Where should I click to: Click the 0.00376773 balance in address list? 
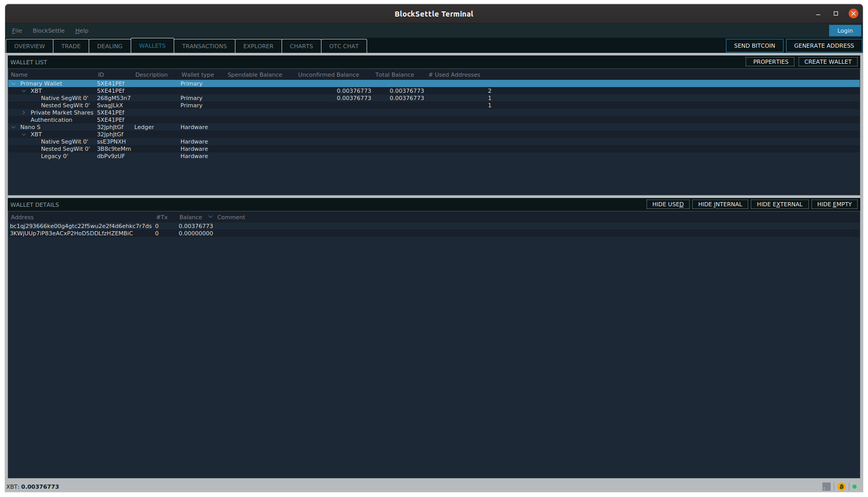(196, 226)
